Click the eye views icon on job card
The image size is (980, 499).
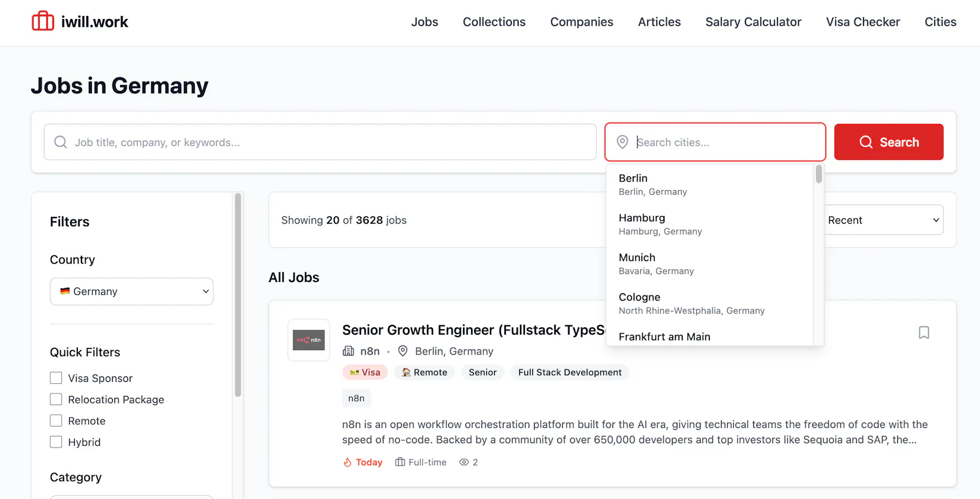(x=464, y=462)
